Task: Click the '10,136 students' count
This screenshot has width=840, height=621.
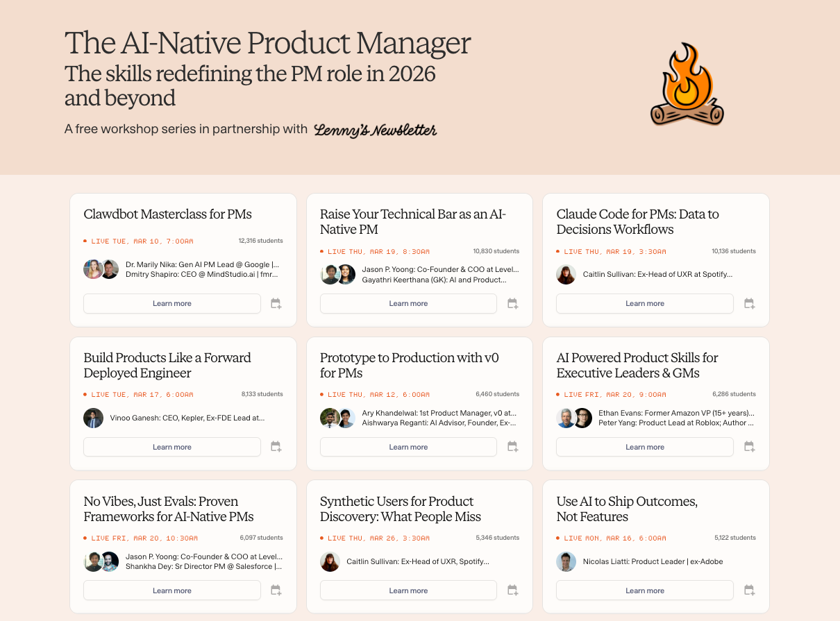Action: (x=734, y=251)
